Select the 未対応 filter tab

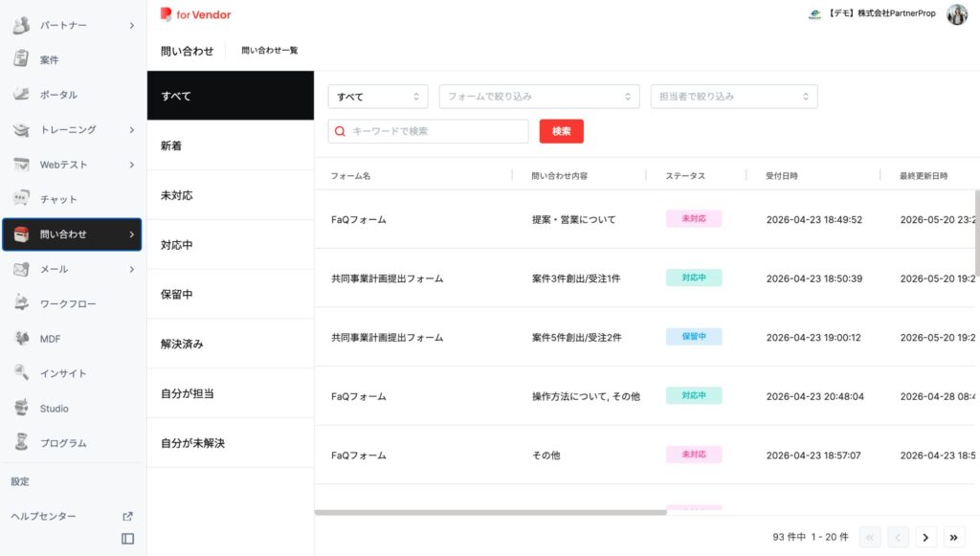(x=231, y=195)
